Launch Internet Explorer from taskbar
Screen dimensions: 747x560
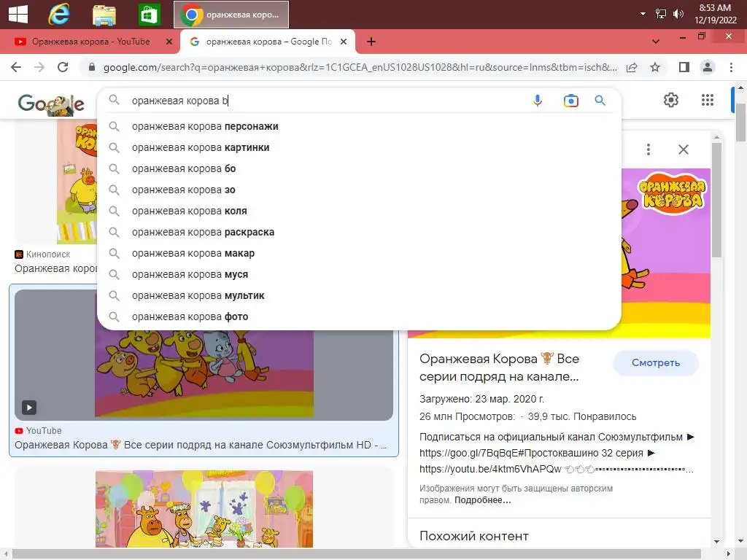click(58, 15)
